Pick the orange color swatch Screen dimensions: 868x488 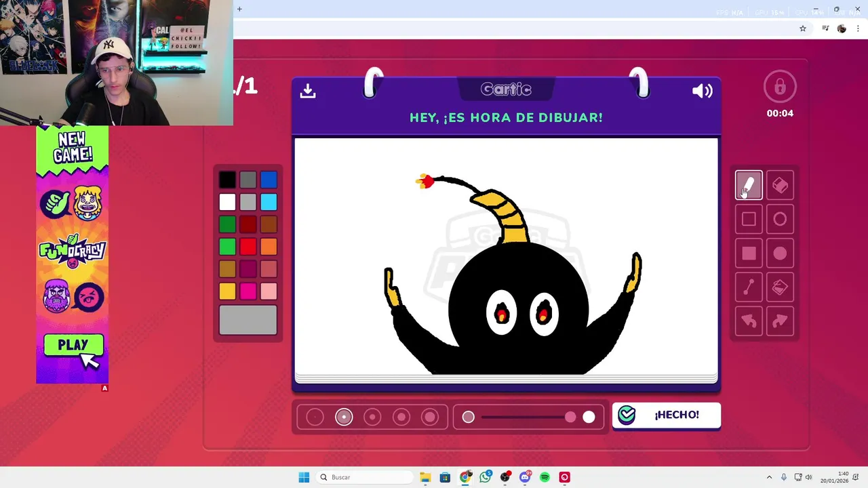pos(269,247)
